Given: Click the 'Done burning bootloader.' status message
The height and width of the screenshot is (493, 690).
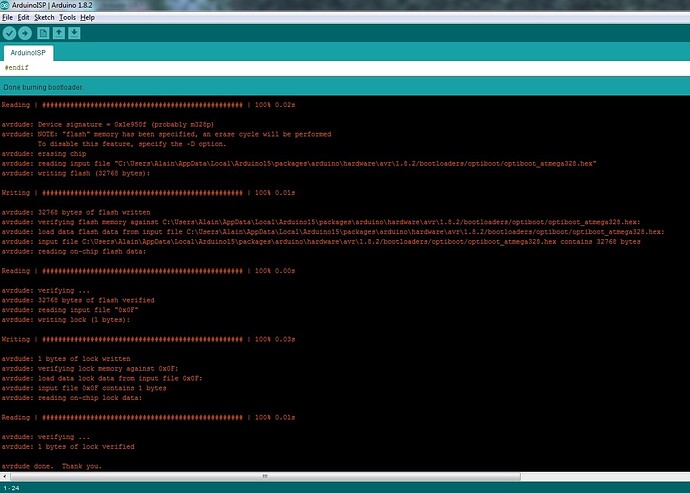Looking at the screenshot, I should click(43, 87).
